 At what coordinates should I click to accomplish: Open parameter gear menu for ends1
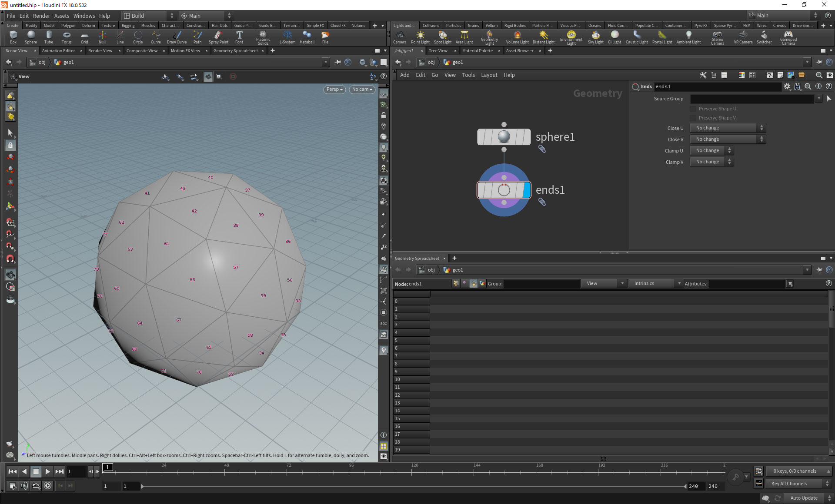pyautogui.click(x=787, y=86)
